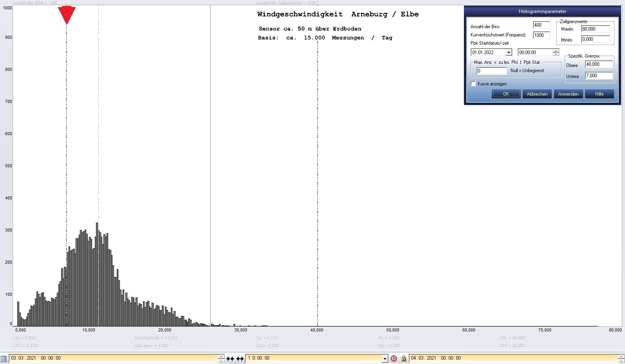Click the Abbrechen button
Viewport: 625px width, 364px height.
point(537,94)
